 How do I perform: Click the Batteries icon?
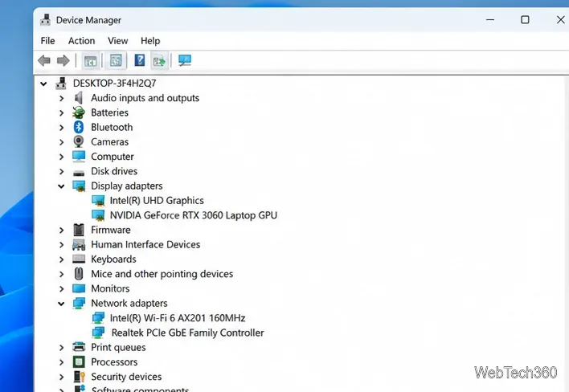79,112
